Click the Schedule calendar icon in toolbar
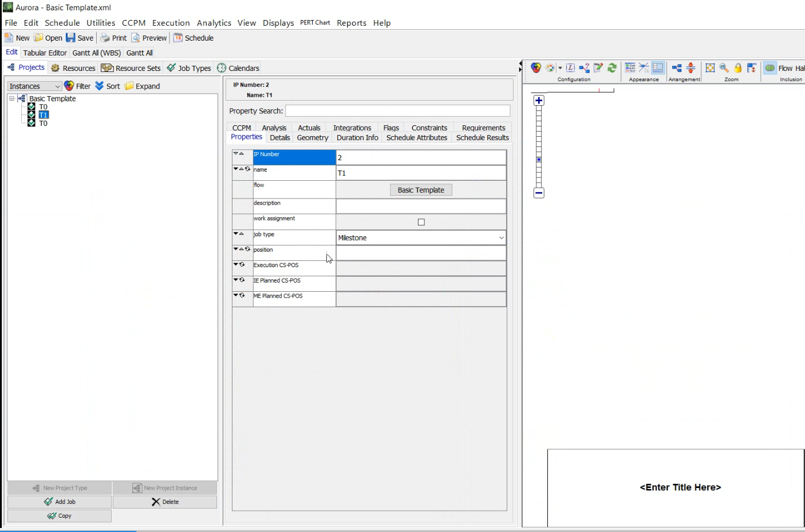The image size is (805, 532). coord(178,38)
